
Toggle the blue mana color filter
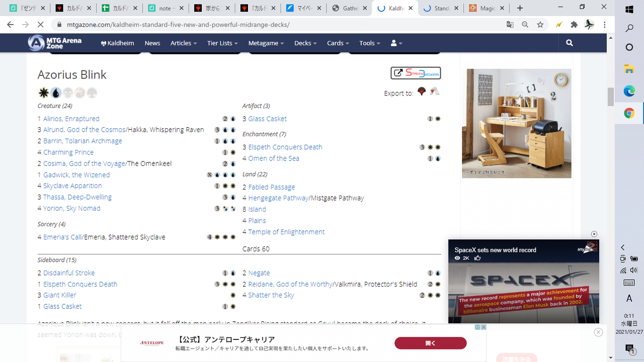click(56, 93)
